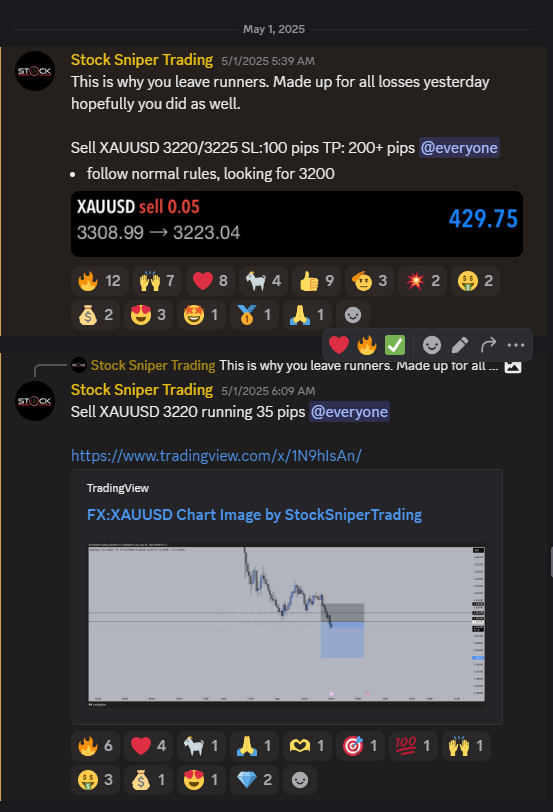The height and width of the screenshot is (812, 553).
Task: Click image attachment icon in reply preview
Action: tap(513, 366)
